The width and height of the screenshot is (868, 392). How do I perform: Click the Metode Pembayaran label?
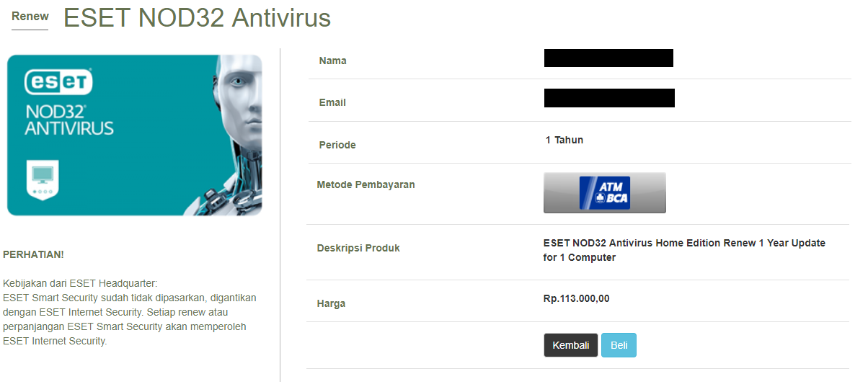click(x=366, y=184)
